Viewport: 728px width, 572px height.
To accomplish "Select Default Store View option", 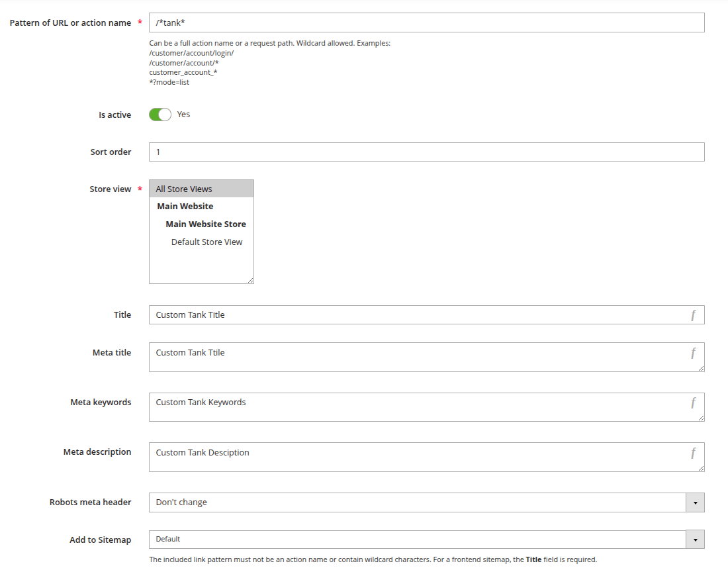I will 207,242.
